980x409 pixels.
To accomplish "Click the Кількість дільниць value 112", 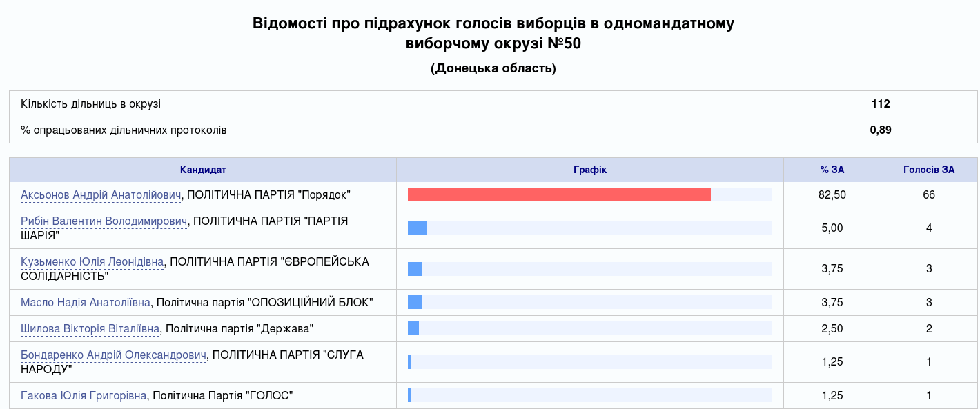I will click(x=881, y=104).
